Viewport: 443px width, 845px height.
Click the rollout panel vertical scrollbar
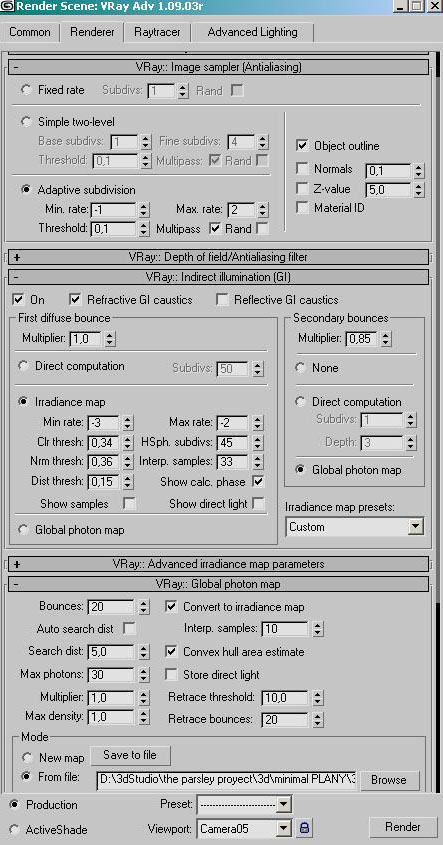(438, 420)
